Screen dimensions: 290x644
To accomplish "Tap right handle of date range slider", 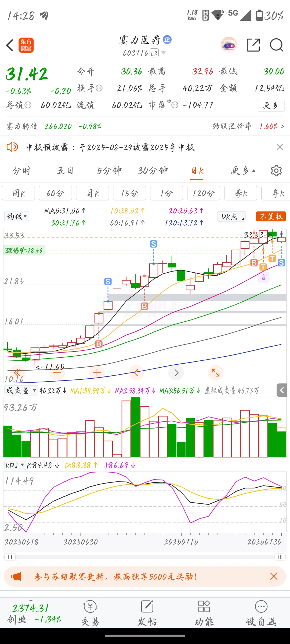I will coord(280,557).
